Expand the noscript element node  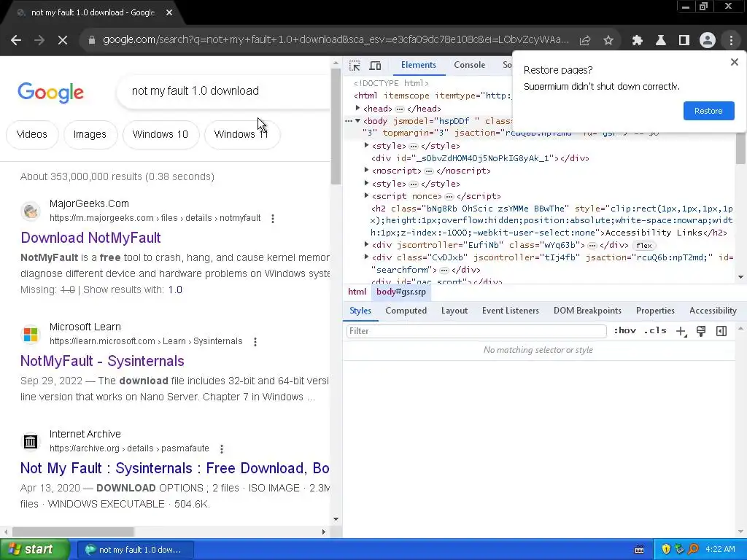[x=366, y=170]
